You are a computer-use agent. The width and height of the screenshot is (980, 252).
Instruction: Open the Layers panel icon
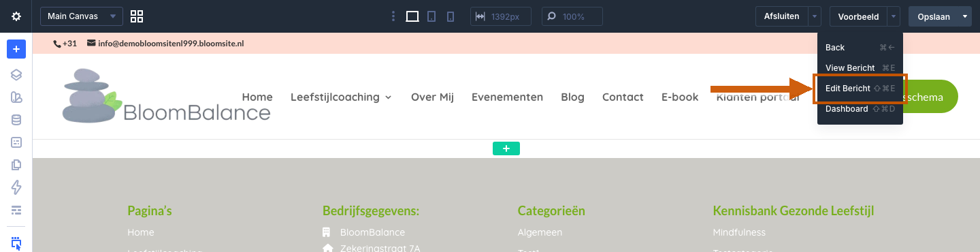pyautogui.click(x=16, y=75)
